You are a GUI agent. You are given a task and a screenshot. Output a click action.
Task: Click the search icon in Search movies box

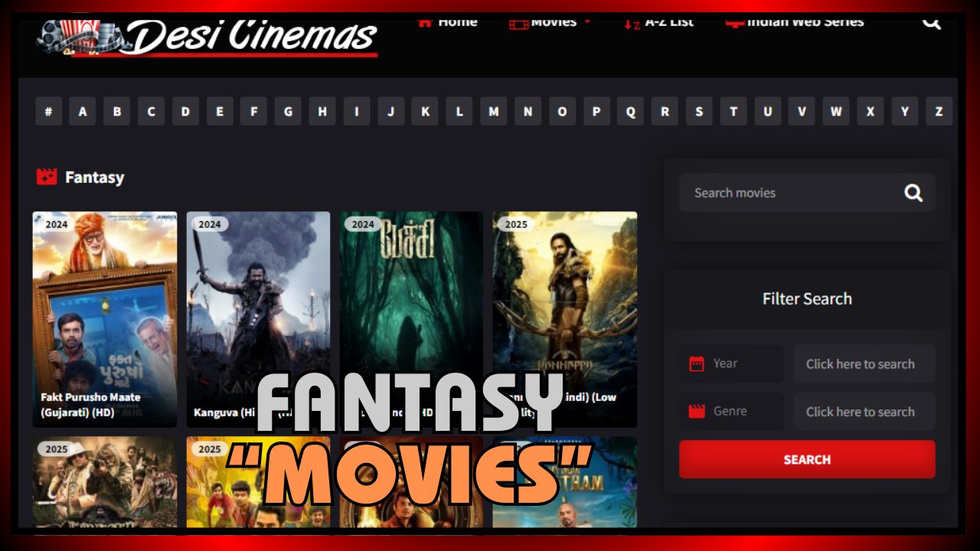[913, 193]
